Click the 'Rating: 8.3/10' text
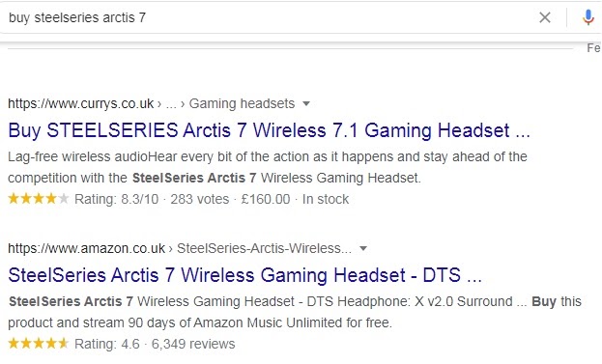Image resolution: width=602 pixels, height=364 pixels. (x=116, y=199)
